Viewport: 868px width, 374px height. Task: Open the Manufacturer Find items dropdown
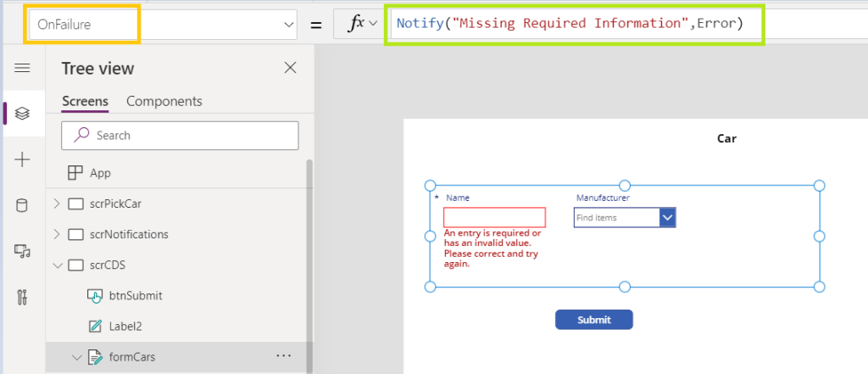click(667, 218)
